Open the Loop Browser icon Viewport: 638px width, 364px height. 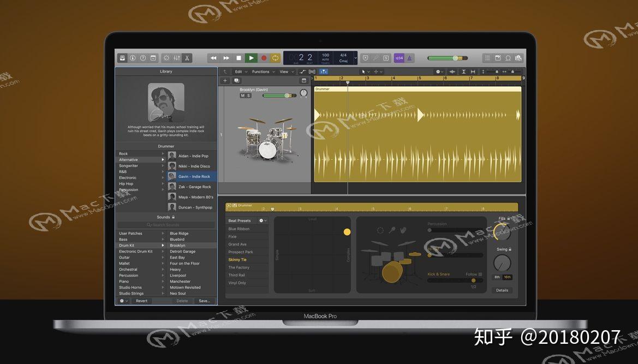508,58
